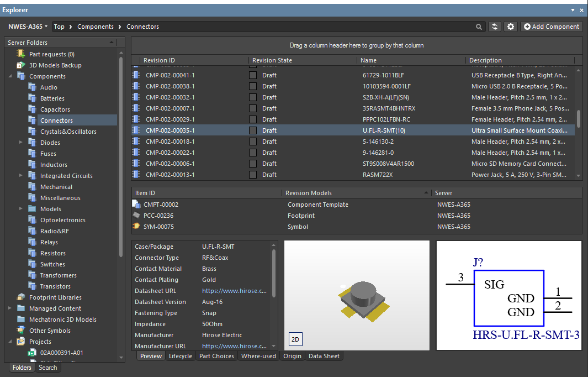Open the Where-used tab

pyautogui.click(x=259, y=356)
